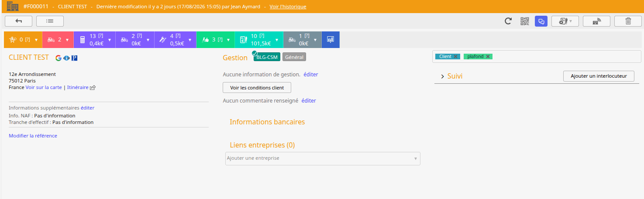Open the teal euro invoice tab icon

(244, 40)
